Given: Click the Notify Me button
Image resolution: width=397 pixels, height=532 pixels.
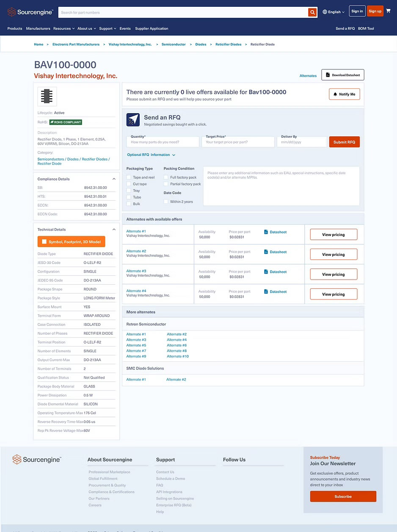Looking at the screenshot, I should [x=345, y=94].
